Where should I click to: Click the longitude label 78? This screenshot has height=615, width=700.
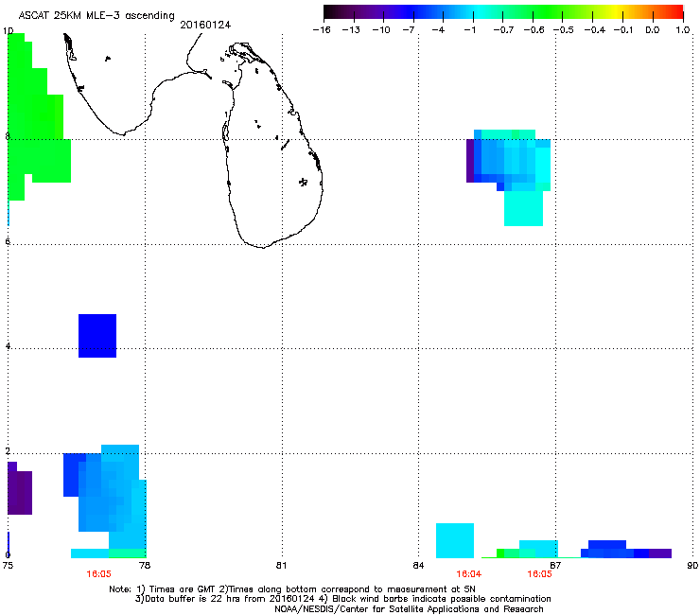(x=145, y=565)
